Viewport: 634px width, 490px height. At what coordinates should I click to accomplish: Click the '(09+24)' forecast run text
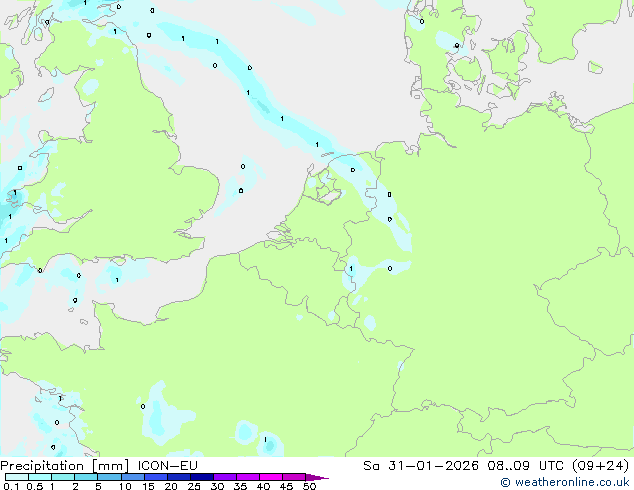click(601, 466)
